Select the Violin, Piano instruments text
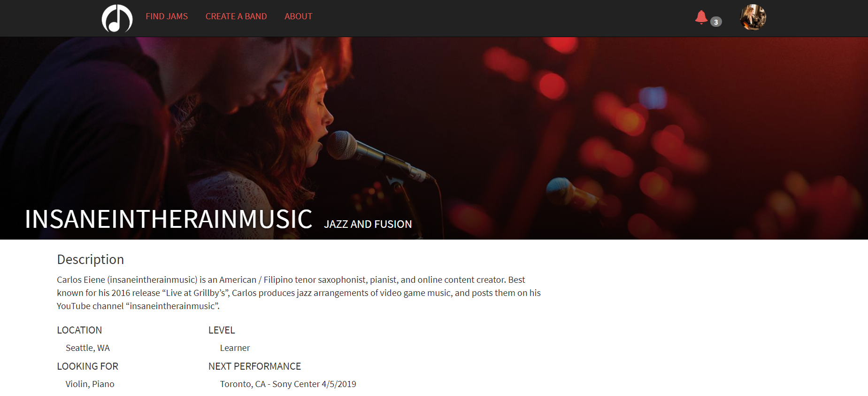 (90, 384)
